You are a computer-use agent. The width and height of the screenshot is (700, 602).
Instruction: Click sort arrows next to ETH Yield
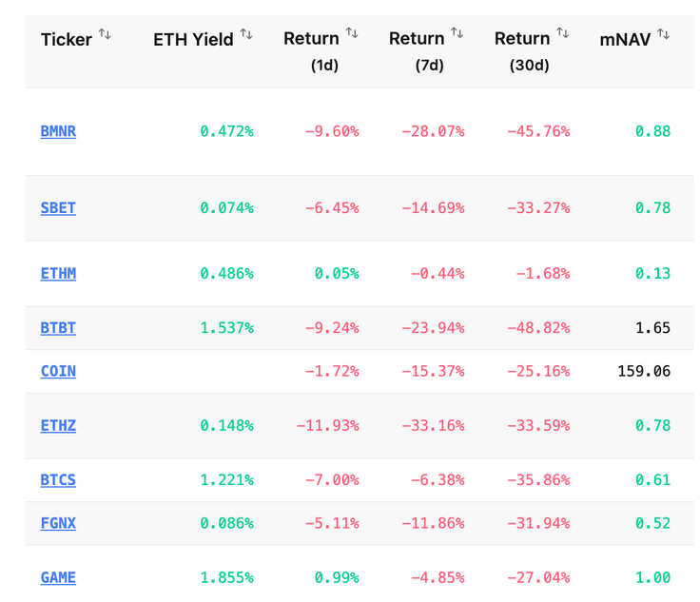pos(246,35)
